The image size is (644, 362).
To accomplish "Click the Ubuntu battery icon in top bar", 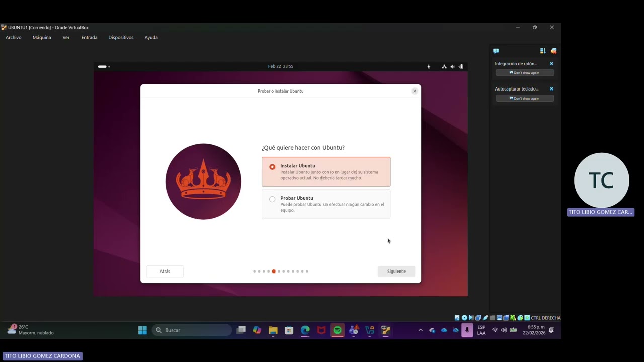I will (461, 66).
